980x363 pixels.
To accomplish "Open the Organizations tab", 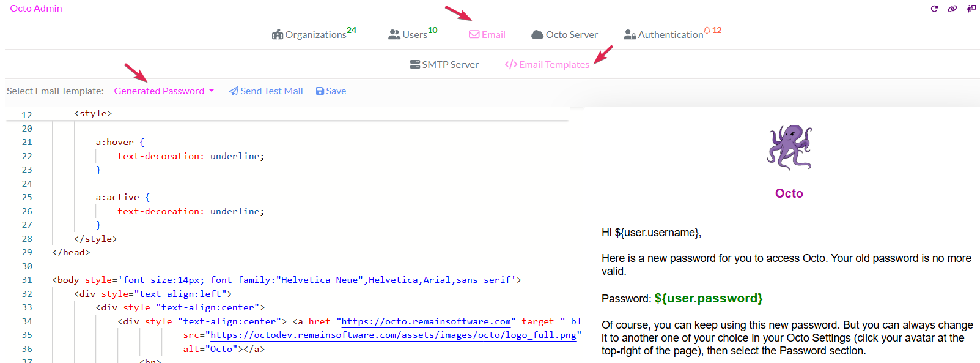I will pos(314,35).
